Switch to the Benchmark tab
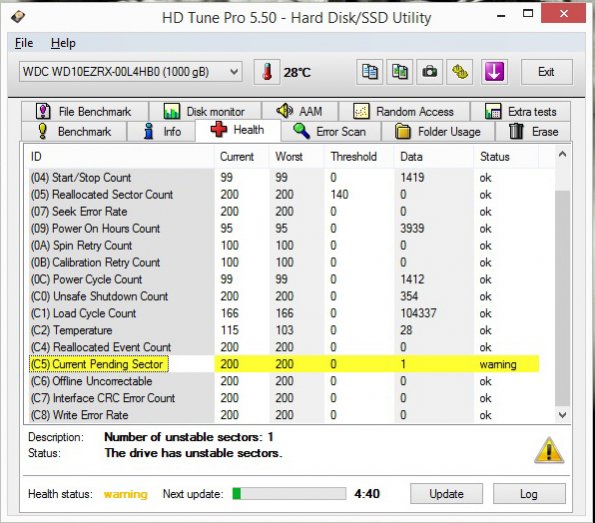 coord(74,131)
